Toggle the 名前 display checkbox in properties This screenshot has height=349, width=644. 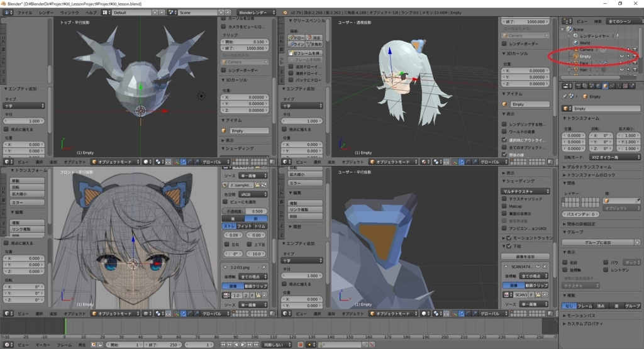tap(565, 262)
